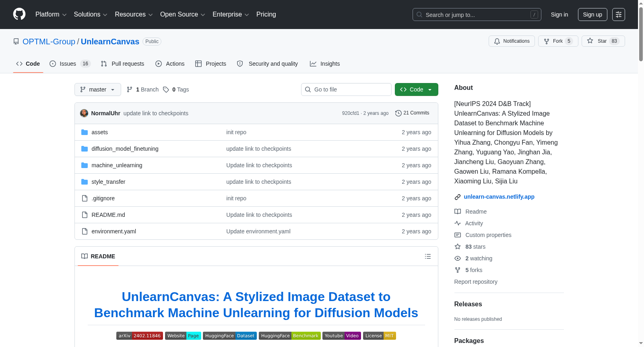The image size is (644, 347).
Task: Open the Security and quality tab
Action: (x=267, y=64)
